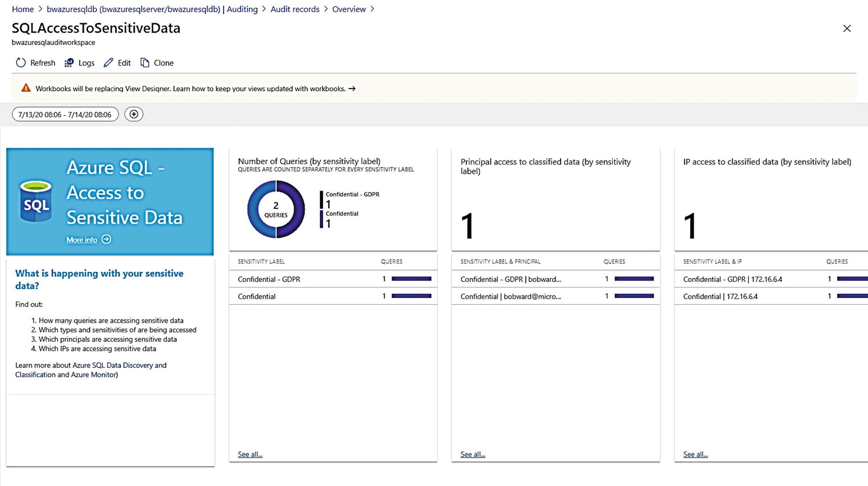This screenshot has width=868, height=486.
Task: Click the SQL database icon tile
Action: click(36, 201)
